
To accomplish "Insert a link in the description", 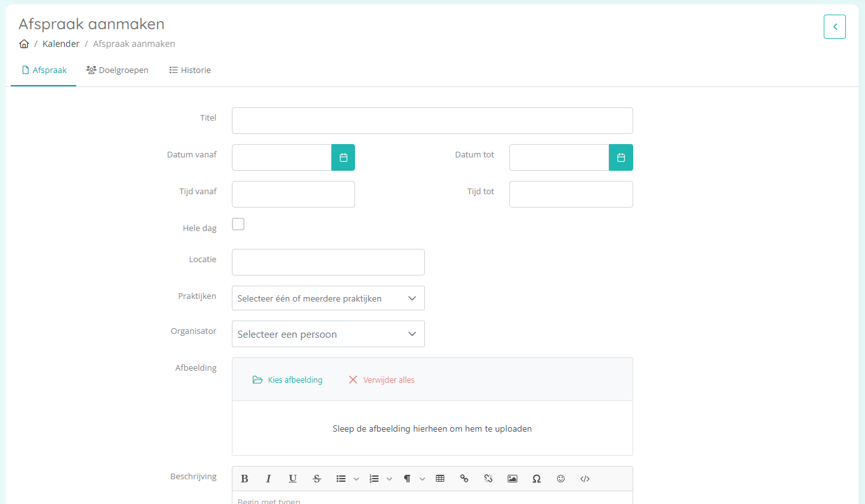I will (464, 479).
